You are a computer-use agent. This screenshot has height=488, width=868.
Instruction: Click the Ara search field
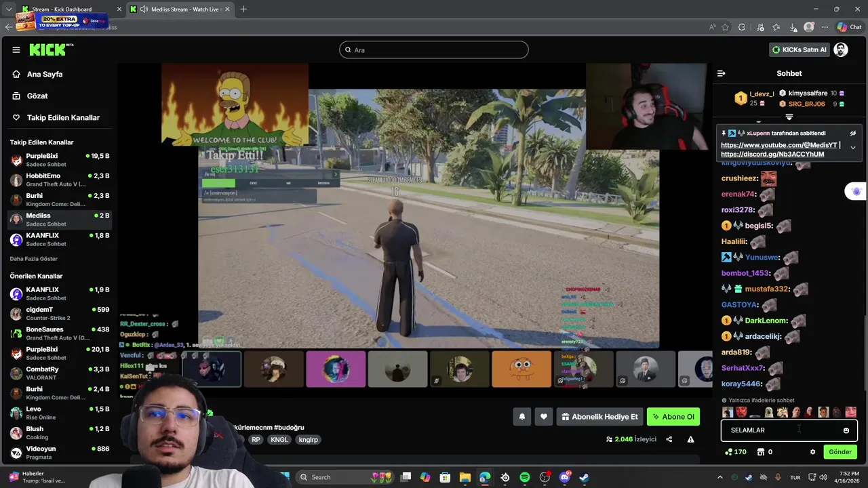434,49
